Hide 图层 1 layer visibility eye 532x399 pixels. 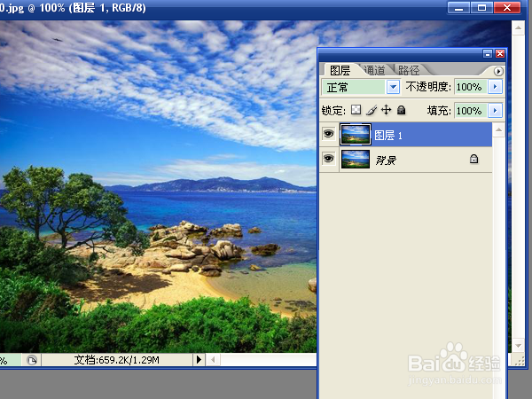tap(328, 134)
